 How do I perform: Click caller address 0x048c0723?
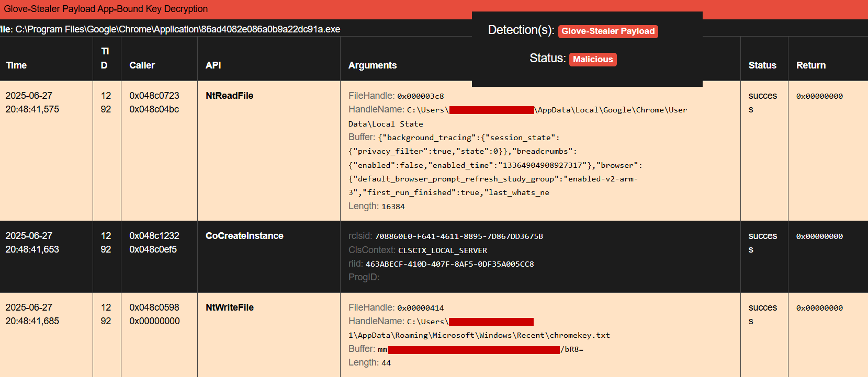(x=154, y=96)
